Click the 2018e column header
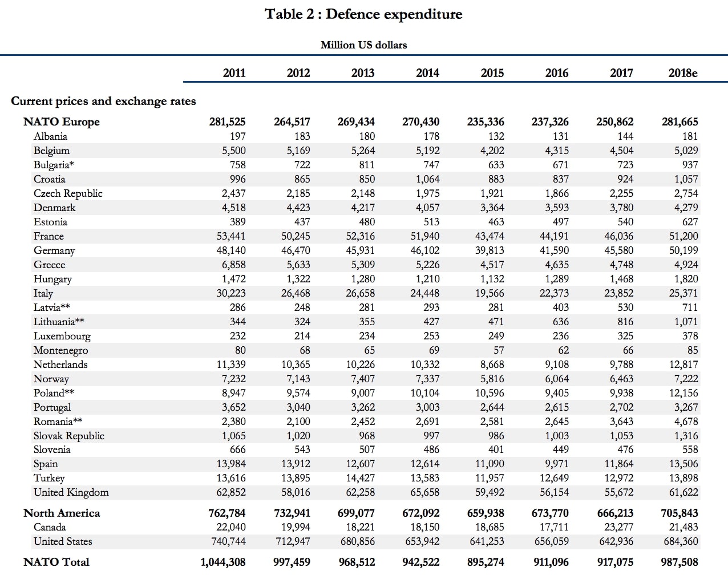This screenshot has width=728, height=575. pyautogui.click(x=683, y=73)
